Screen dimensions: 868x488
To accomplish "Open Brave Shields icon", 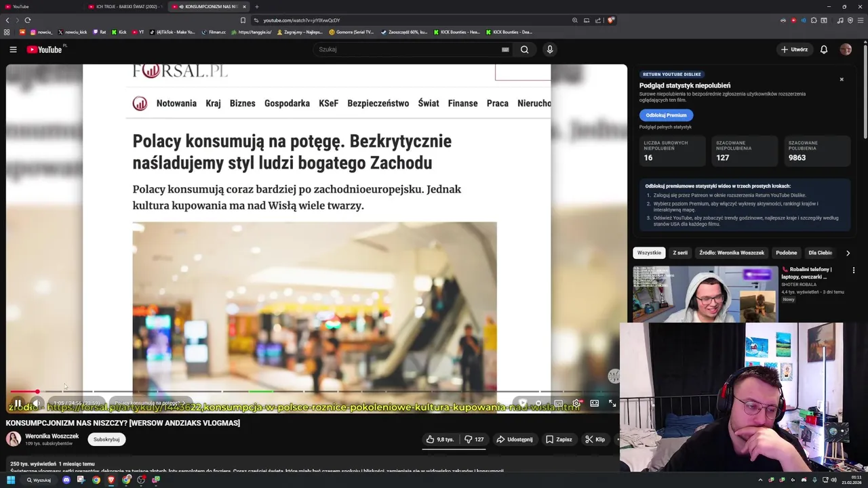I will point(611,20).
